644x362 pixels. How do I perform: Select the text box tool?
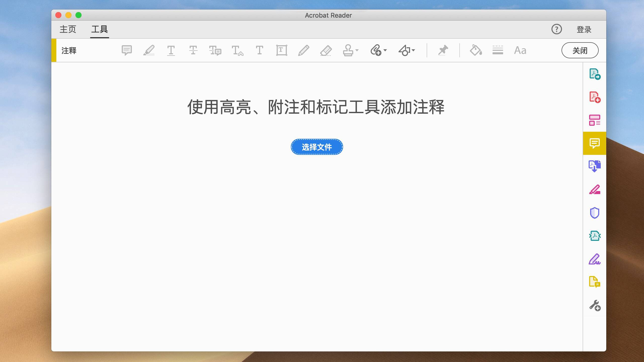(x=281, y=50)
